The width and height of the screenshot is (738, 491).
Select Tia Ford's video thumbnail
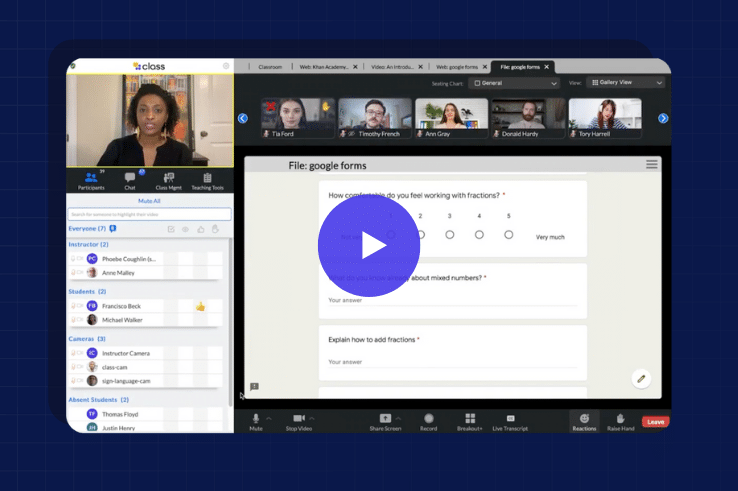click(298, 118)
